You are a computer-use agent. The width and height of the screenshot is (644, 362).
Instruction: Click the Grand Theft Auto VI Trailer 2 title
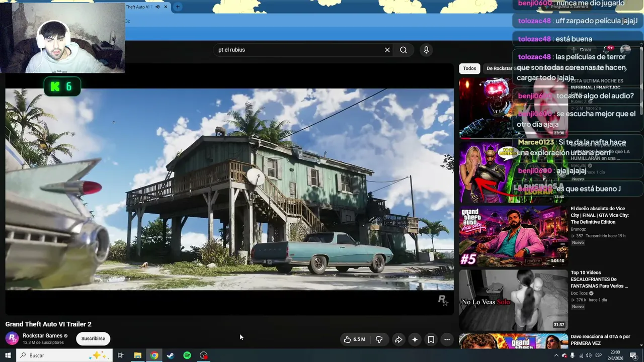point(48,324)
